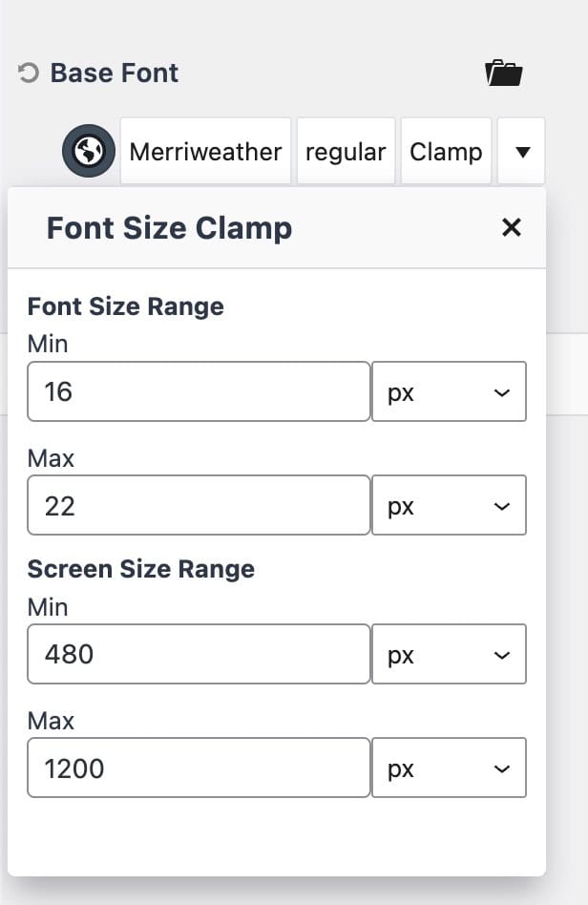This screenshot has height=905, width=588.
Task: Open the unit dropdown for Screen Size Min
Action: [x=449, y=654]
